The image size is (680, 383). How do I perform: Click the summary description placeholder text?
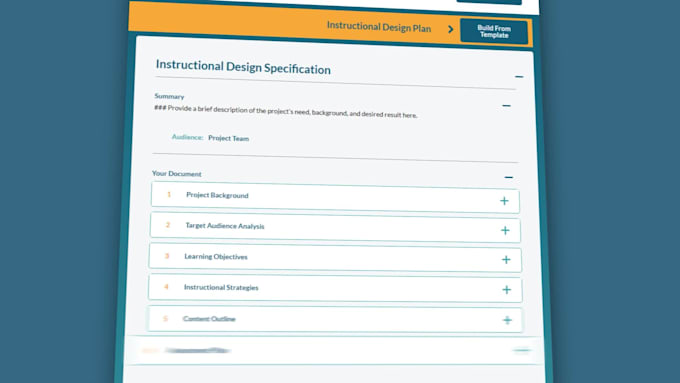point(286,111)
